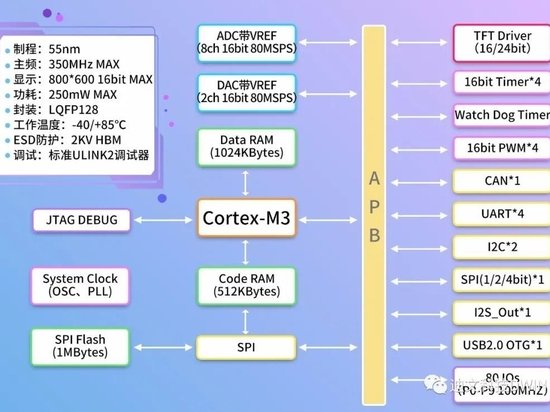The image size is (550, 412).
Task: Click the 16bit Timer*4 block
Action: point(502,82)
